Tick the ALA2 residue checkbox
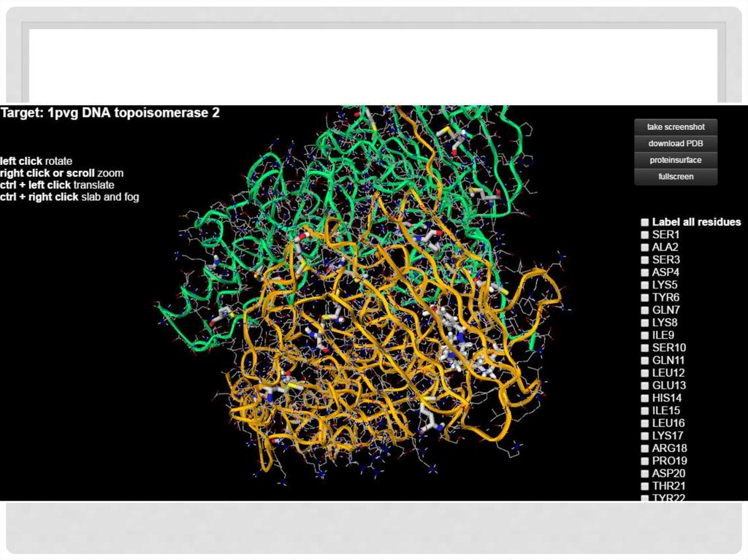This screenshot has height=560, width=748. (645, 248)
